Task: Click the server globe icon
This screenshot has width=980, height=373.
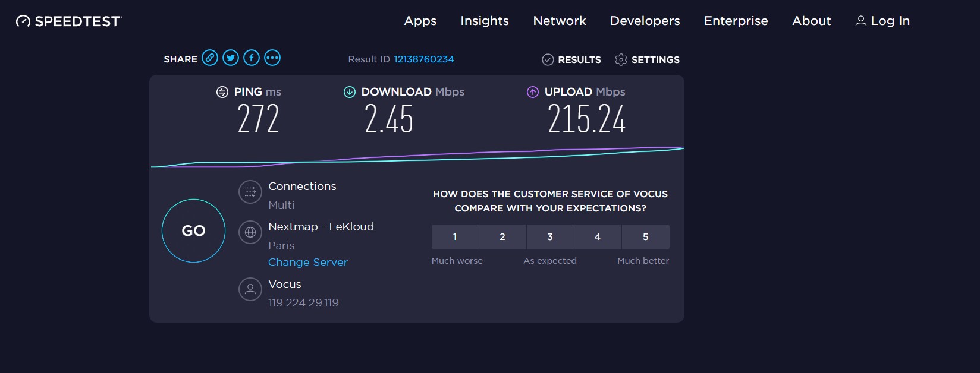Action: 250,232
